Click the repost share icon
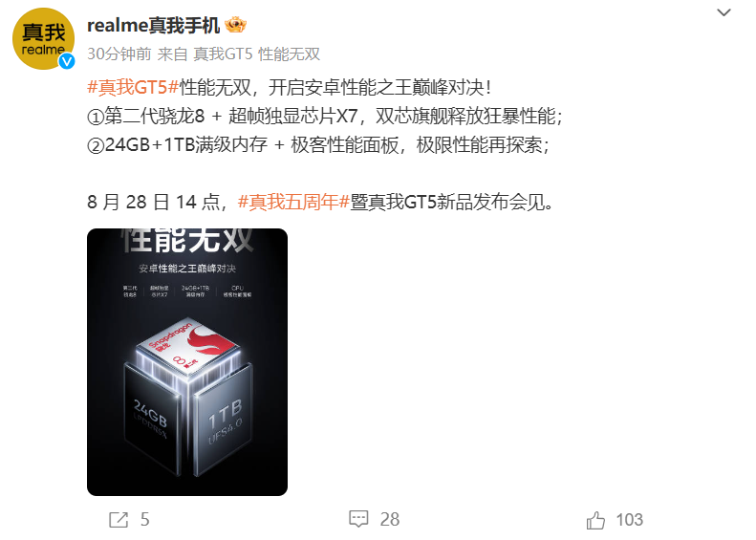 click(119, 520)
